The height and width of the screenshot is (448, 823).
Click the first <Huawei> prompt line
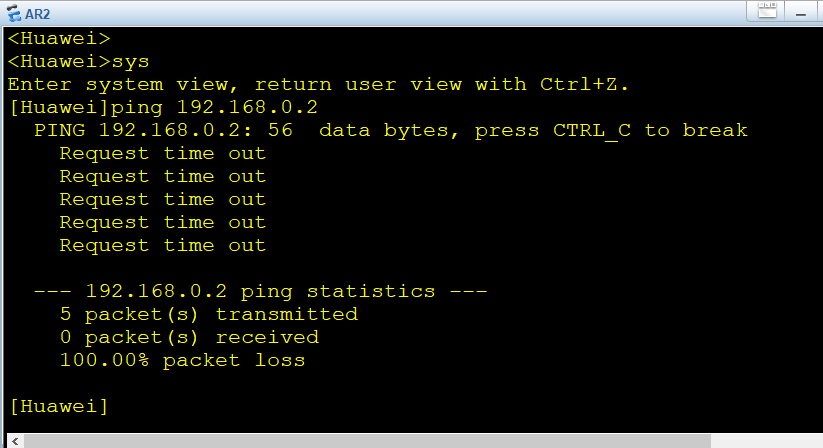click(x=59, y=38)
